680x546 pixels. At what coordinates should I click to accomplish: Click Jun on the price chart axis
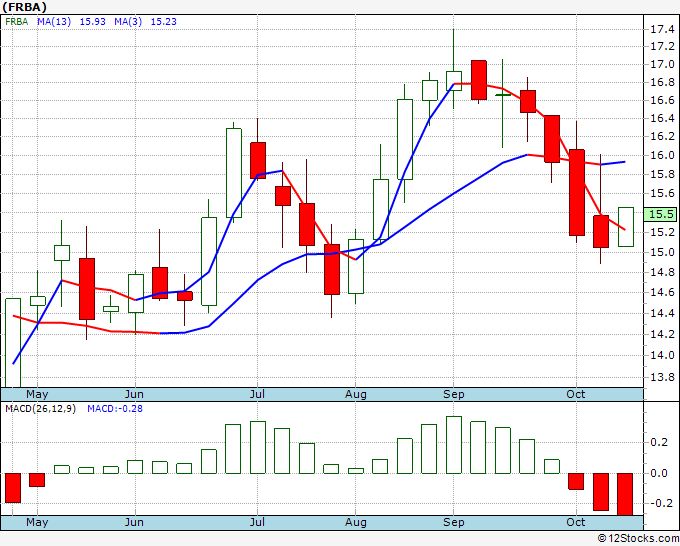134,394
